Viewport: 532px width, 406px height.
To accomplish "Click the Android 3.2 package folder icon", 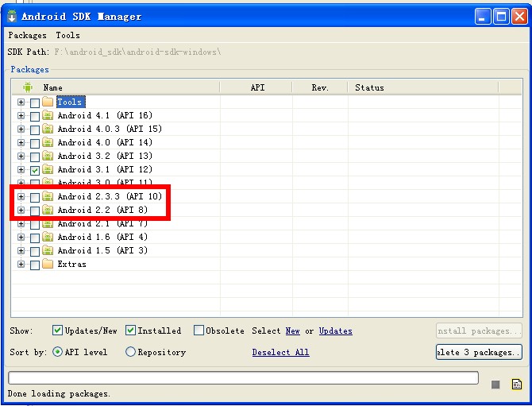I will [x=48, y=156].
